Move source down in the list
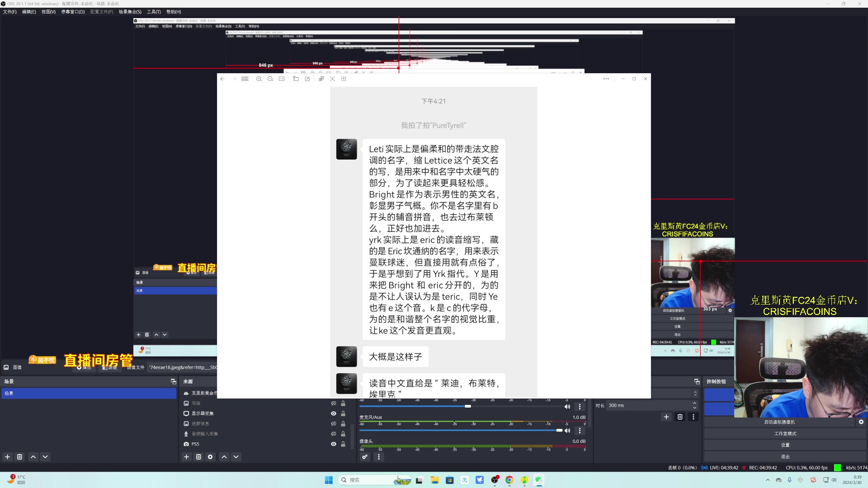The height and width of the screenshot is (488, 868). (x=236, y=457)
